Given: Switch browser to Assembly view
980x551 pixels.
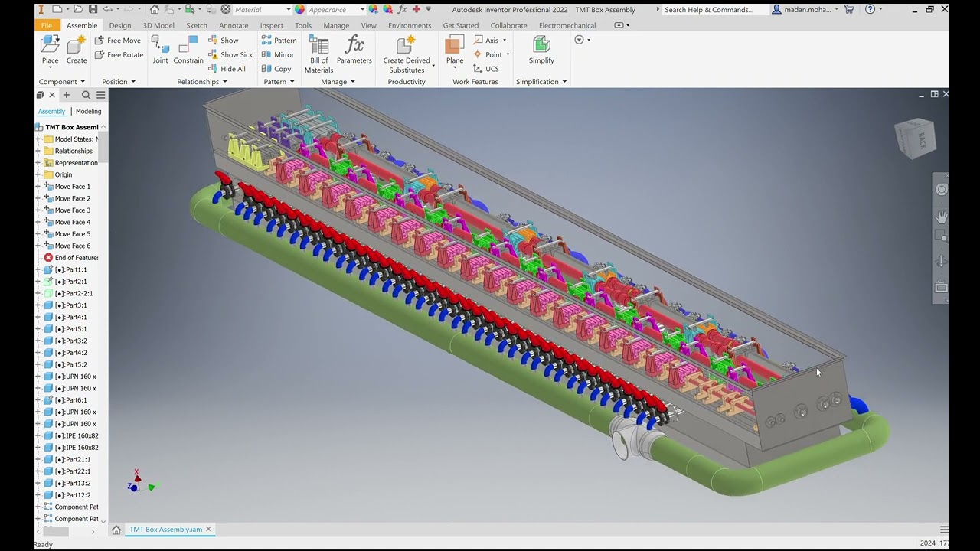Looking at the screenshot, I should pyautogui.click(x=52, y=111).
